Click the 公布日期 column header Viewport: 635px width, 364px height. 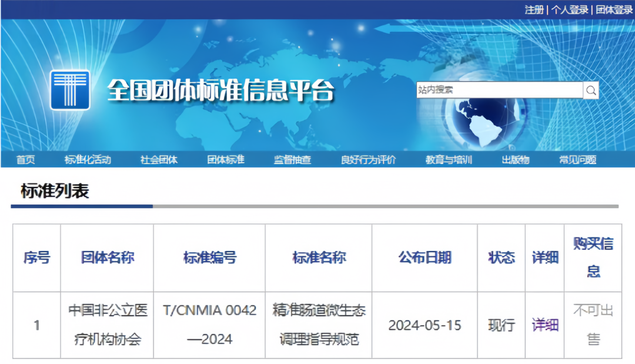point(425,258)
